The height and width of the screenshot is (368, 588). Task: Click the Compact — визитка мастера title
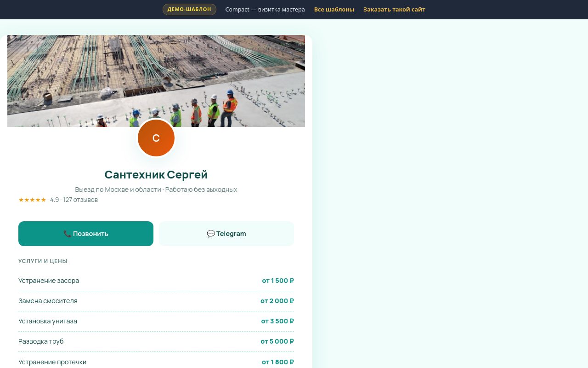point(265,9)
